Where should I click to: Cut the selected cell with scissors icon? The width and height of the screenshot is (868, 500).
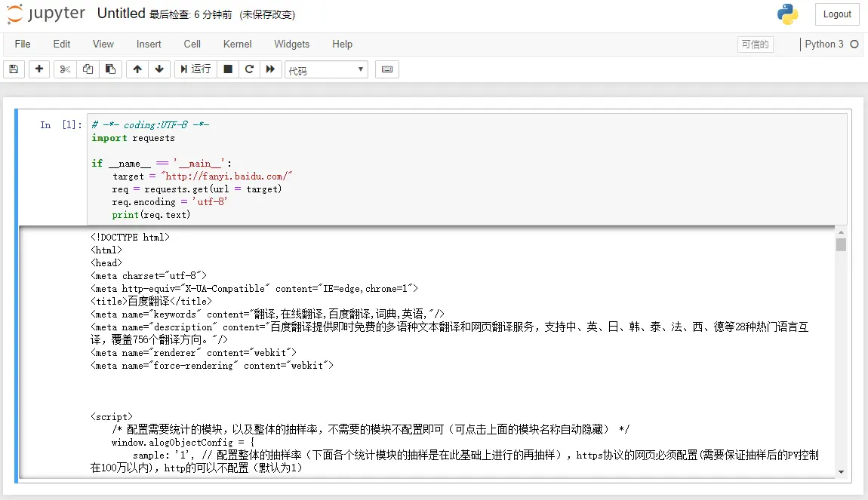tap(64, 69)
